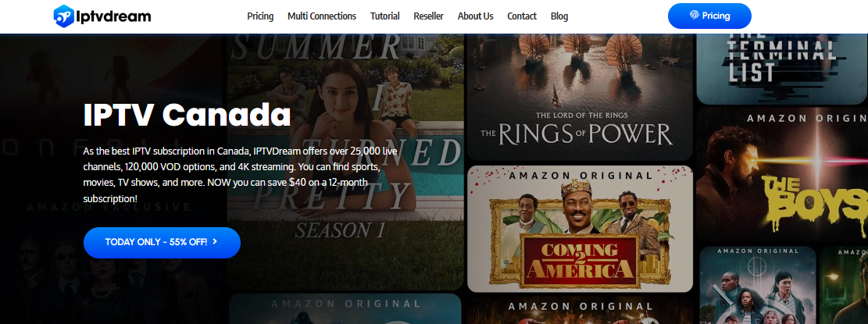This screenshot has width=868, height=324.
Task: Click TODAY ONLY - 55% OFF! button
Action: coord(163,243)
